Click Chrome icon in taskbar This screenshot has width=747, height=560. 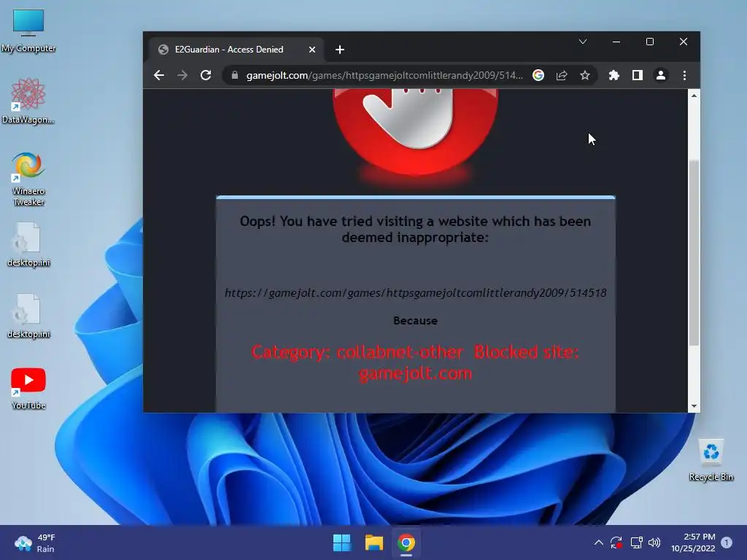(406, 542)
